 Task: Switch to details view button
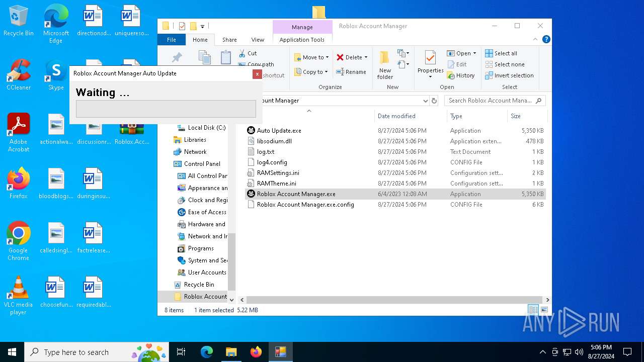pyautogui.click(x=533, y=310)
